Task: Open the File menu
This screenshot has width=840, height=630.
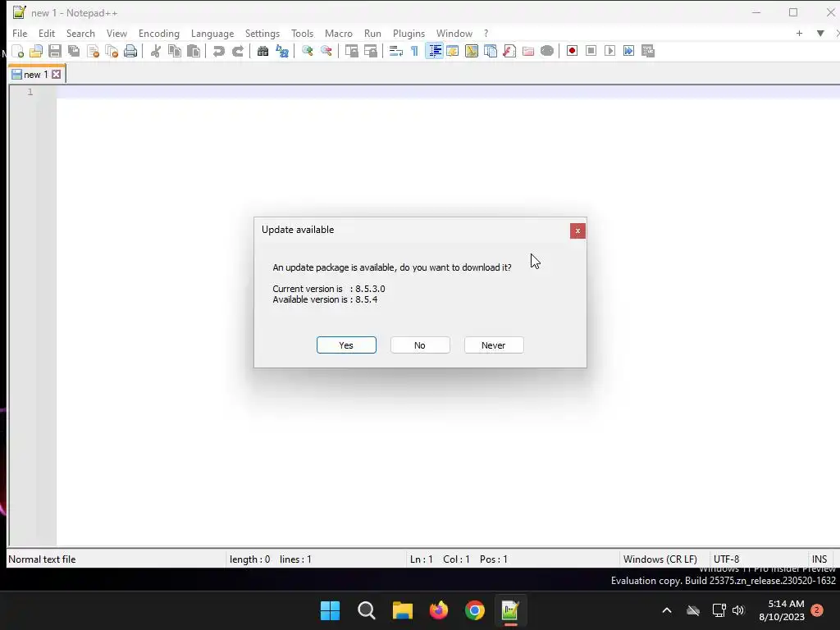Action: point(20,33)
